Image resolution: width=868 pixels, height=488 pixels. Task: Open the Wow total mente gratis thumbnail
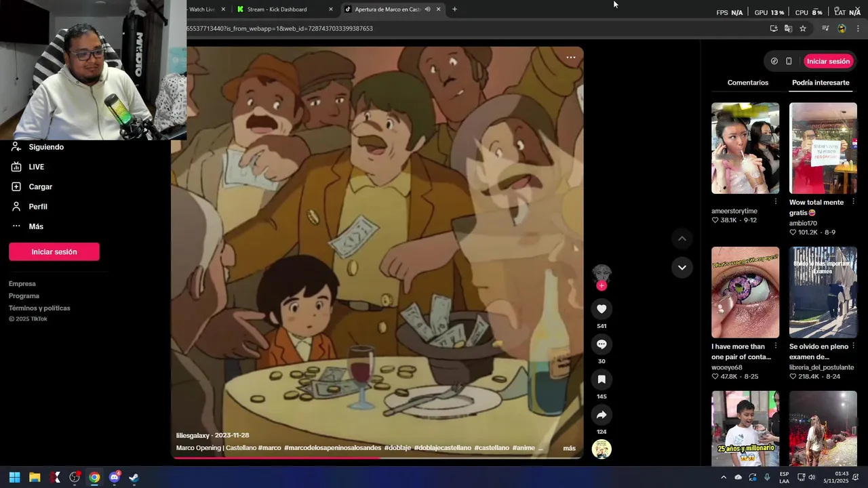pyautogui.click(x=823, y=148)
